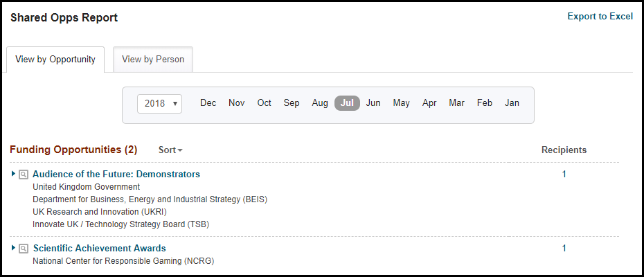644x277 pixels.
Task: Expand the Scientific Achievement Awards row
Action: pos(14,248)
